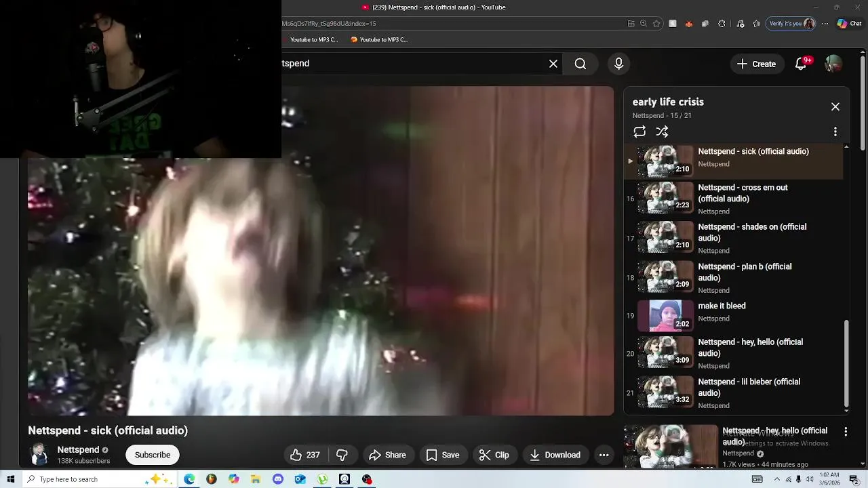
Task: Click the media control music note icon
Action: (x=740, y=23)
